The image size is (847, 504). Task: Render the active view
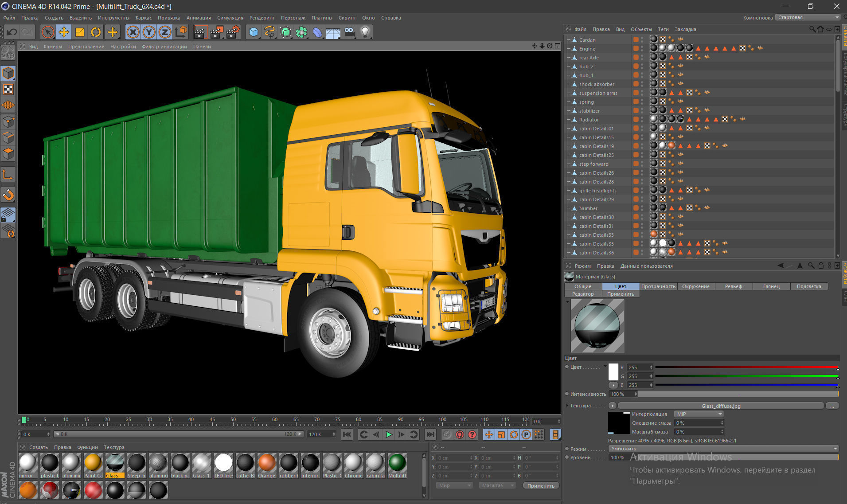[201, 32]
